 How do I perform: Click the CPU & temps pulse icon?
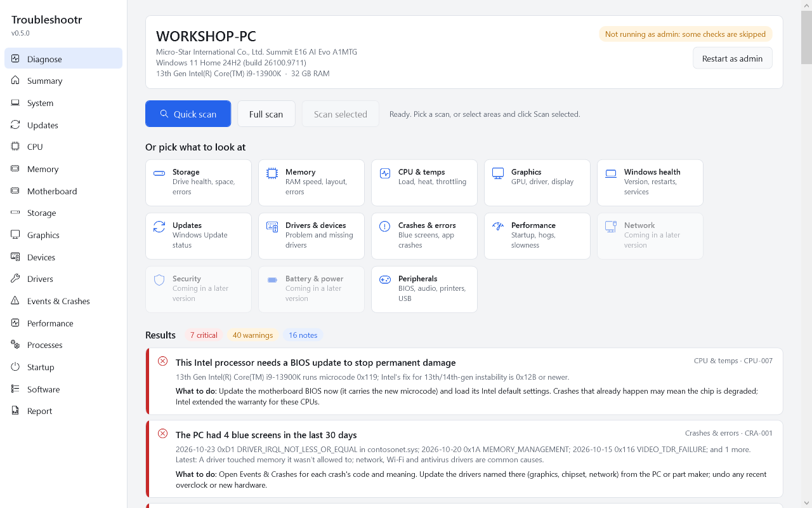click(385, 173)
